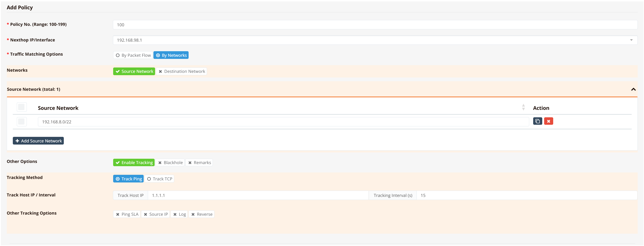Enable the Blackhole option

(170, 162)
